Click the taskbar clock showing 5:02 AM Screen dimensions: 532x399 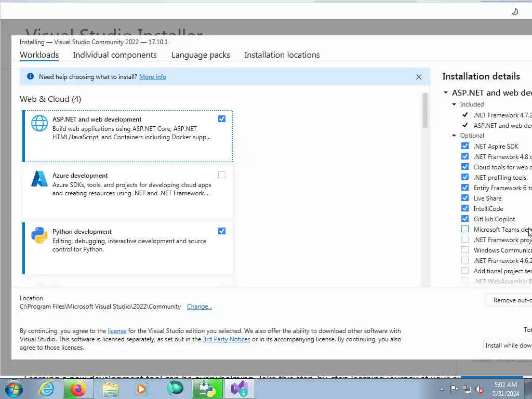tap(506, 389)
